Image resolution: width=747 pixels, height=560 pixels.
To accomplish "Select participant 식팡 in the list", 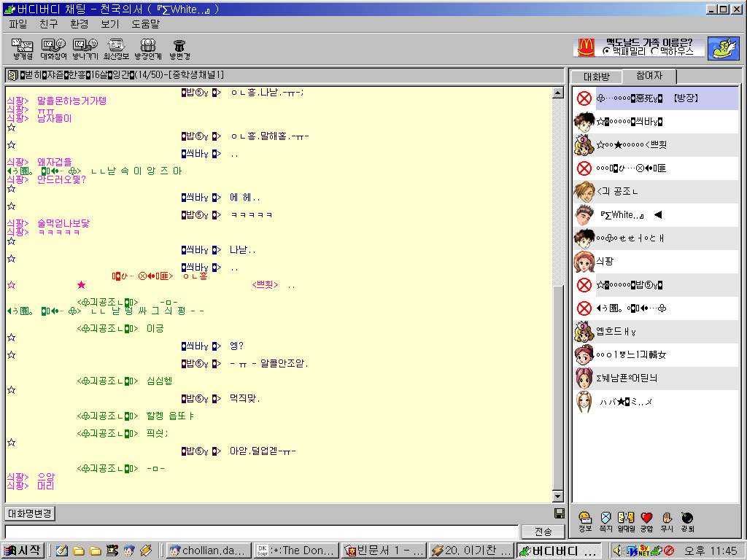I will click(656, 262).
